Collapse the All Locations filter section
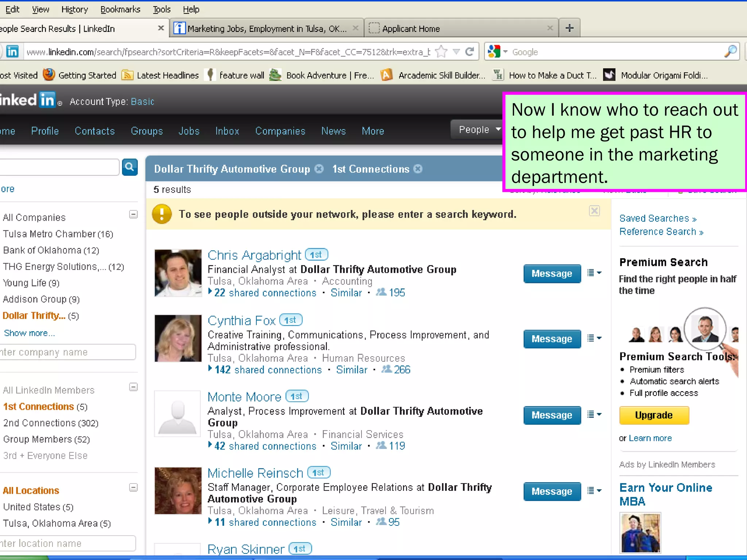The height and width of the screenshot is (560, 747). 133,487
